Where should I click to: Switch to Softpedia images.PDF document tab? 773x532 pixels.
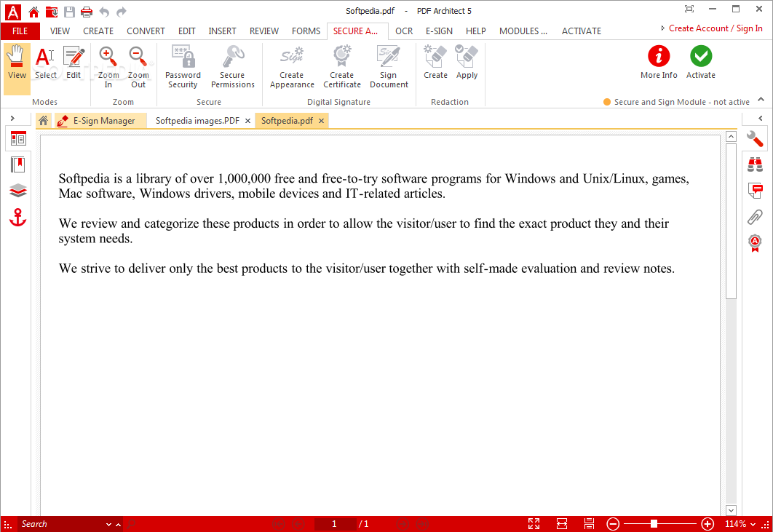point(197,121)
